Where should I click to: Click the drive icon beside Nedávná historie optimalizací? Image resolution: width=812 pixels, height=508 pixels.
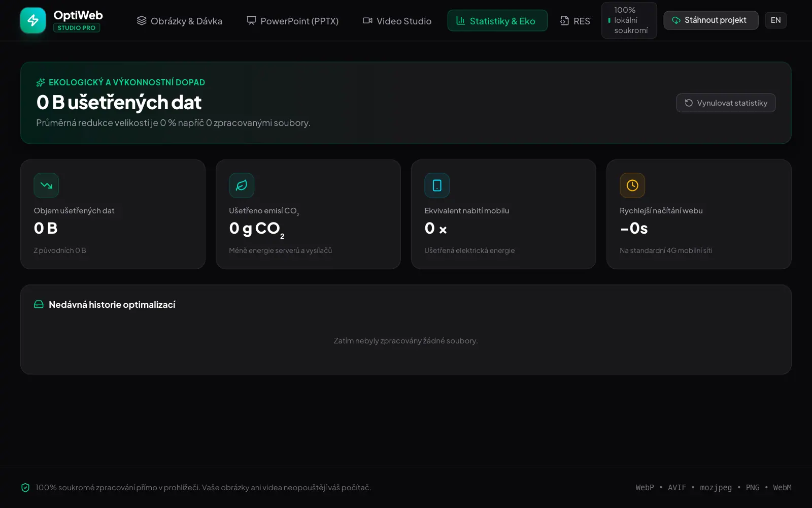pyautogui.click(x=39, y=304)
